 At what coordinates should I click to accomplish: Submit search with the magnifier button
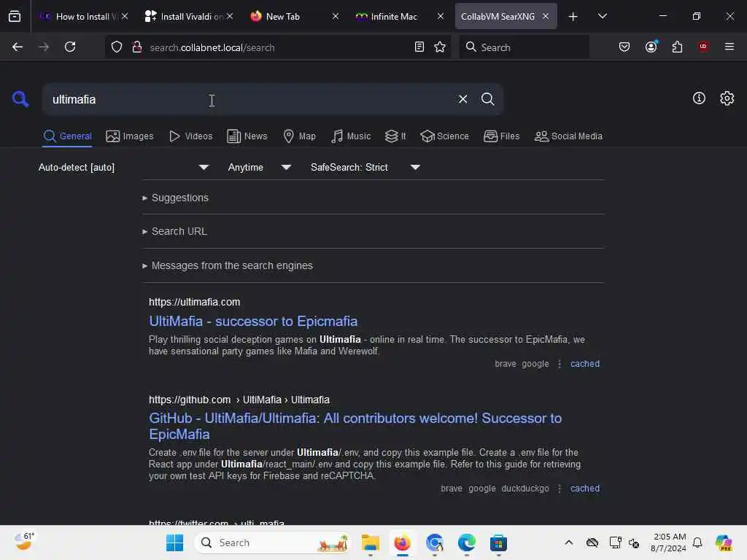[487, 99]
